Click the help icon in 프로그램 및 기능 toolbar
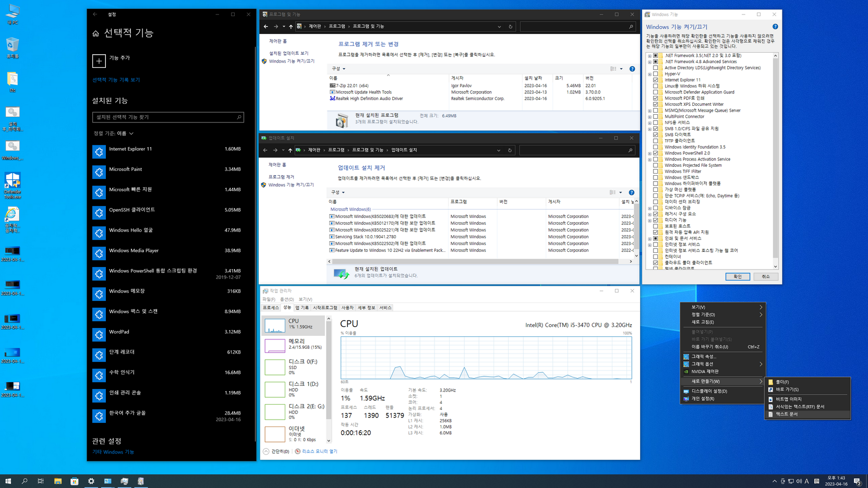 [x=632, y=69]
